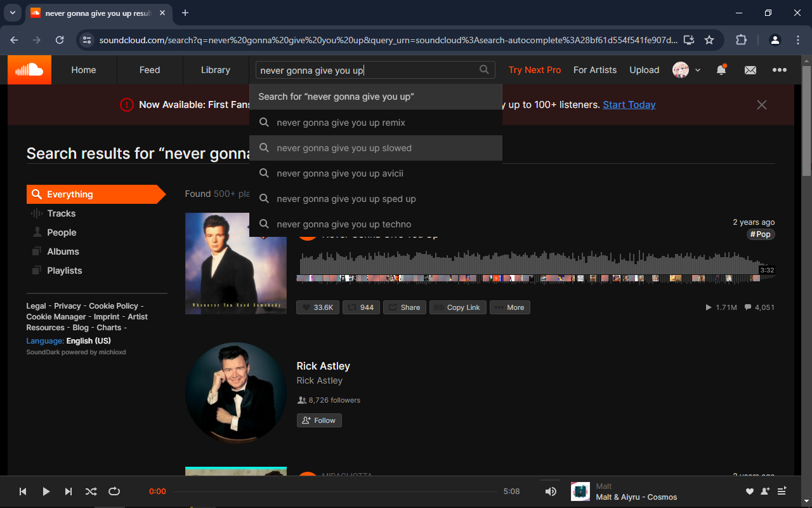Open the Malt & Aiyru - Cosmos title link
Viewport: 812px width, 508px height.
636,497
